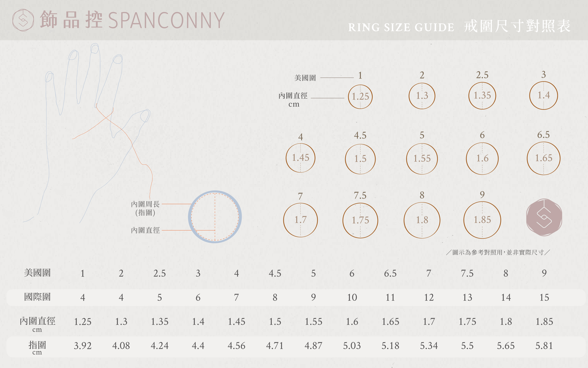Pick the ring circle labeled 1.4
Screen dimensions: 588x368
tap(544, 95)
